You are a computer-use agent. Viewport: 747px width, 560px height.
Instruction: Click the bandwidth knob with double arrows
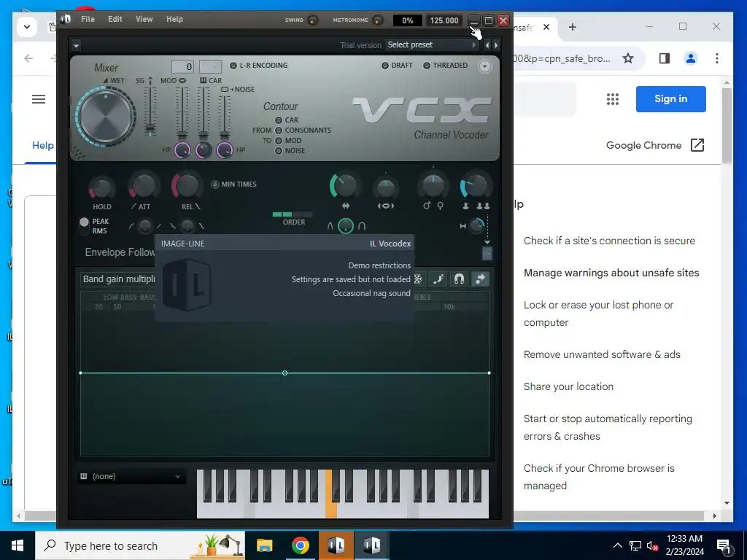345,186
